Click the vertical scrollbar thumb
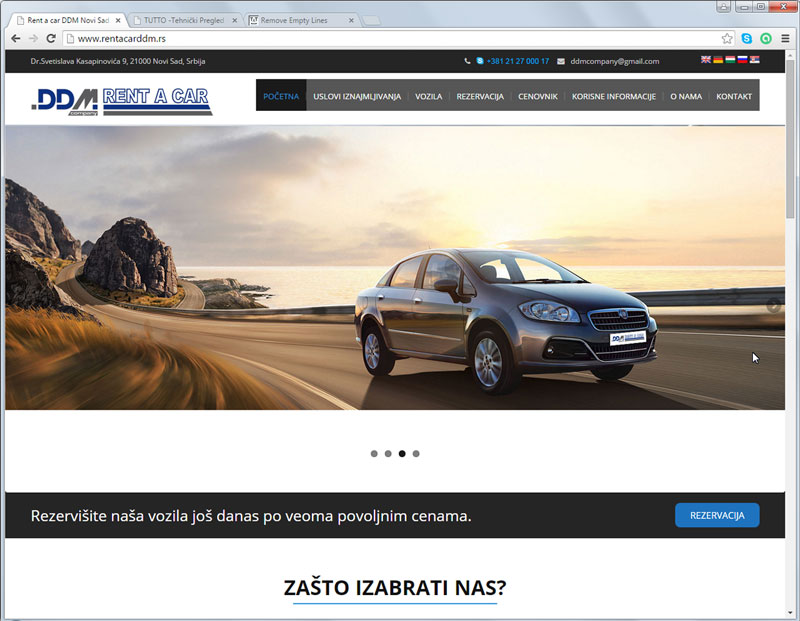The width and height of the screenshot is (800, 621). tap(790, 139)
